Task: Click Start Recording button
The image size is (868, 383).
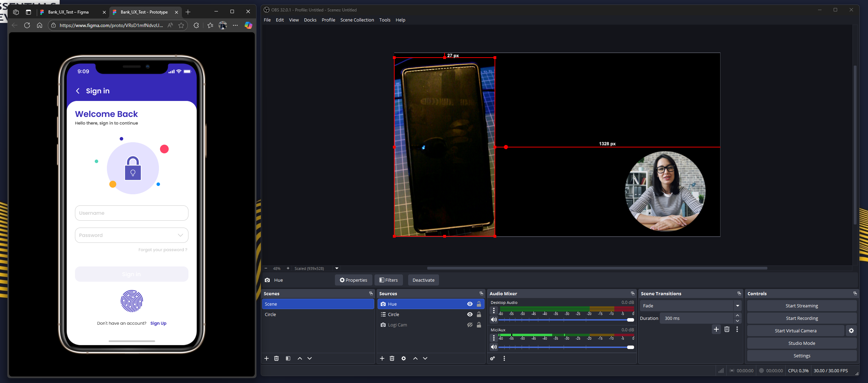Action: click(x=802, y=318)
